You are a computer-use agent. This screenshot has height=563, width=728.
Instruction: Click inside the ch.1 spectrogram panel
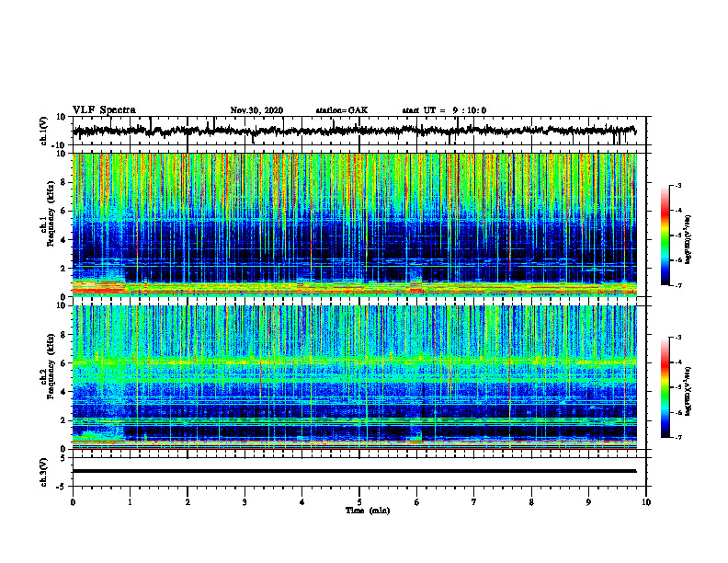[x=354, y=224]
